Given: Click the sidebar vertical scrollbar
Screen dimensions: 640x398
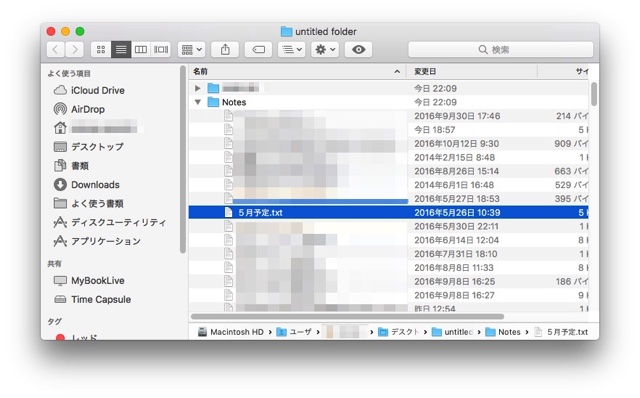Looking at the screenshot, I should [x=182, y=159].
